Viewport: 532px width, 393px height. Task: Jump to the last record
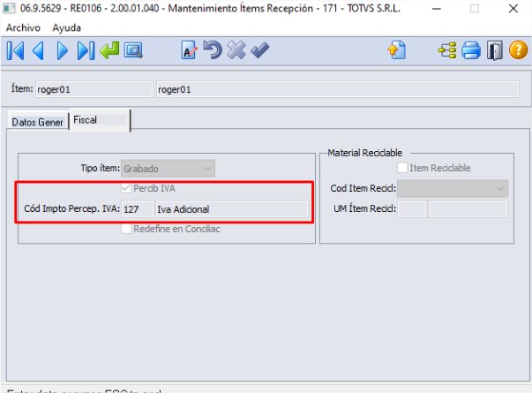(x=86, y=50)
